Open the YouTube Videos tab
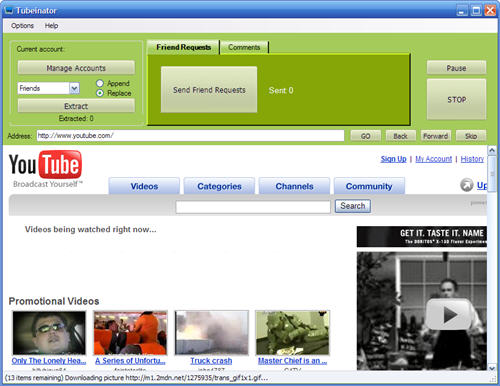The height and width of the screenshot is (386, 500). 144,186
